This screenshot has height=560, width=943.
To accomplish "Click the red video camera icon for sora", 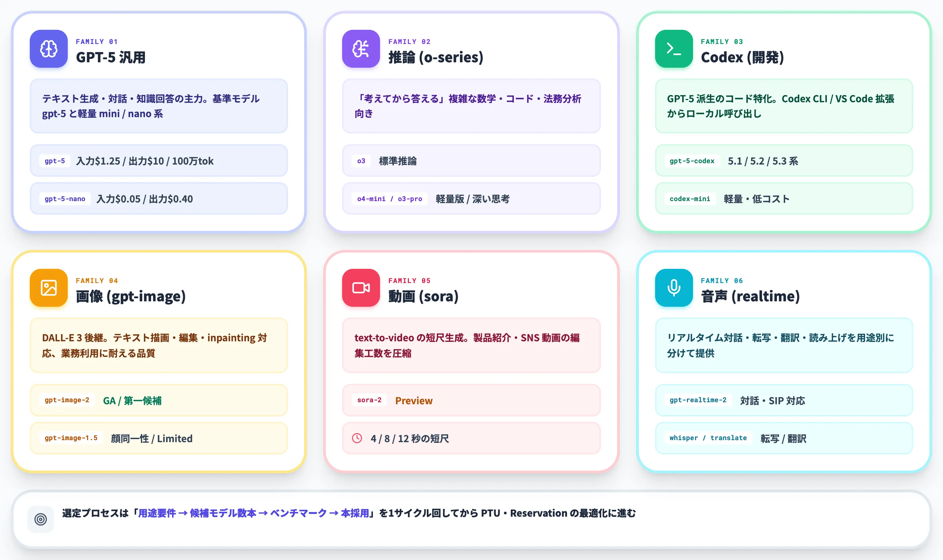I will [x=361, y=287].
